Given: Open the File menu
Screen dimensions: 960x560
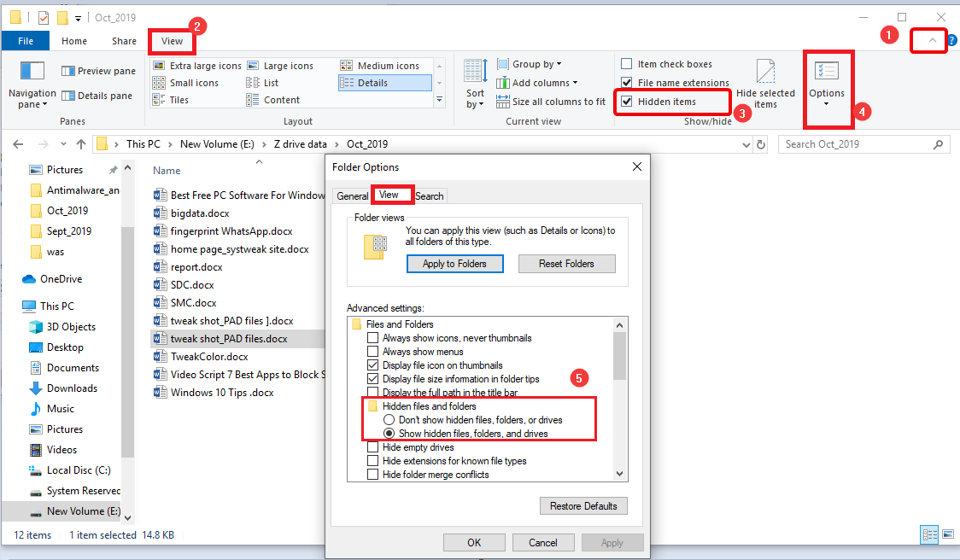Looking at the screenshot, I should (x=26, y=41).
